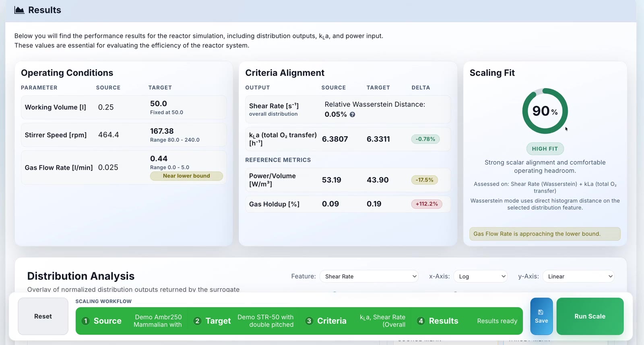Screen dimensions: 644x345
Task: Click target Gas Flow Rate value 0.44
Action: (159, 158)
